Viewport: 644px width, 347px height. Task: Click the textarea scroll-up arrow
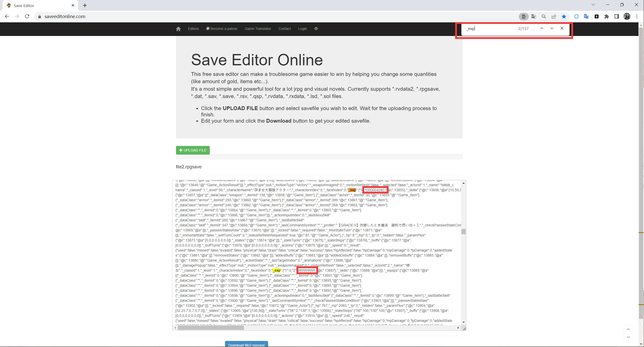point(463,183)
